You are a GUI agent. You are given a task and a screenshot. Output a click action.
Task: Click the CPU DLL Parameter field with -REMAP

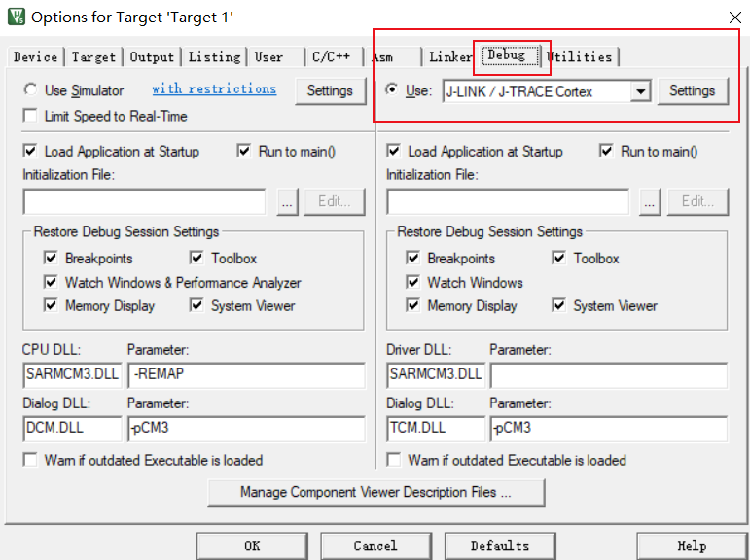point(247,374)
